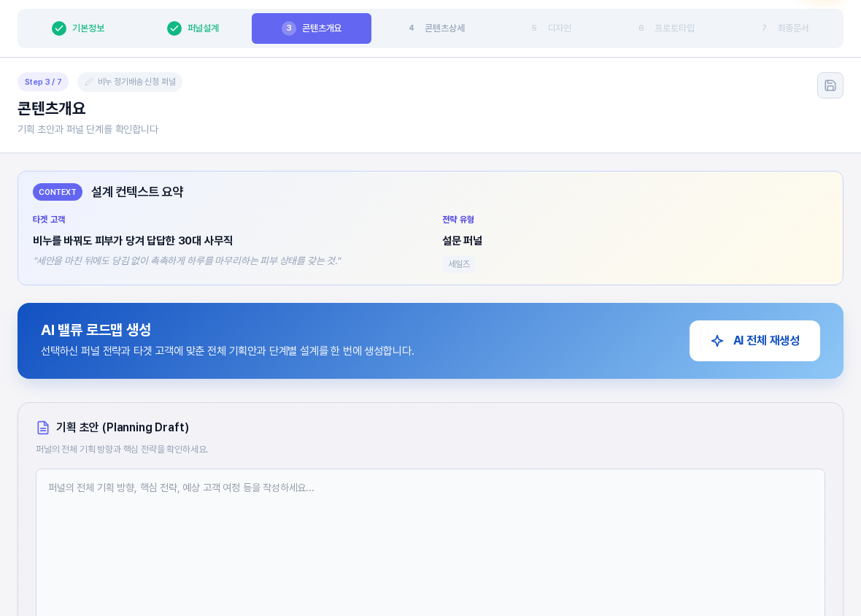The image size is (861, 616).
Task: Click the 설계 컨텍스트 요약 heading
Action: point(137,192)
